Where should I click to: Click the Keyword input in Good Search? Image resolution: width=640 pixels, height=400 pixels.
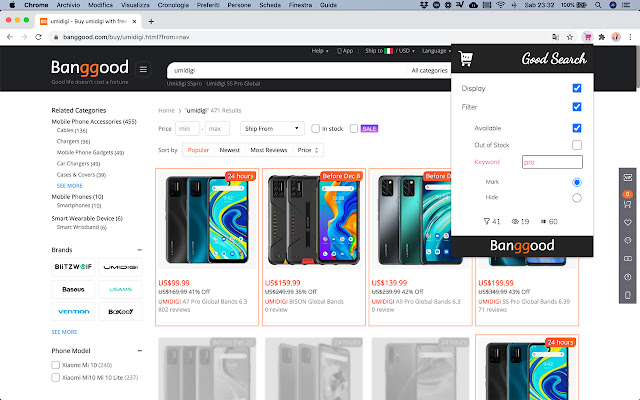[x=552, y=162]
